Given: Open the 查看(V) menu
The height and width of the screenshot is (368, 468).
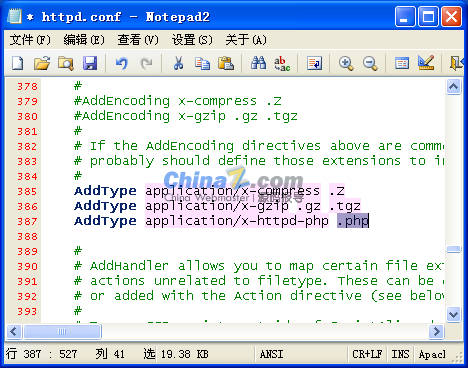Looking at the screenshot, I should (x=138, y=40).
